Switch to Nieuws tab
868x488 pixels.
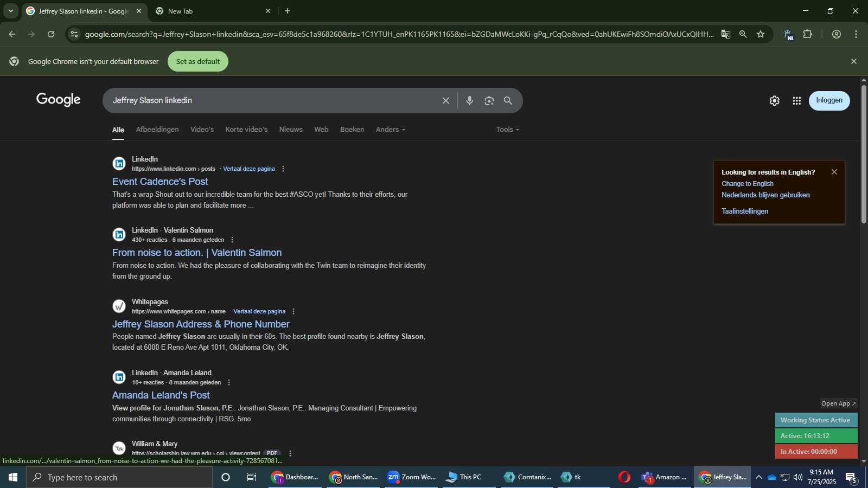[291, 130]
